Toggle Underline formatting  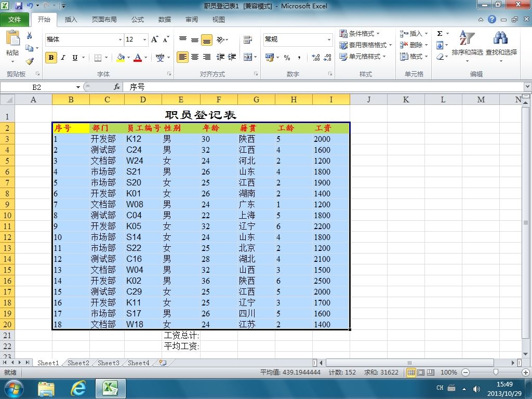click(75, 58)
